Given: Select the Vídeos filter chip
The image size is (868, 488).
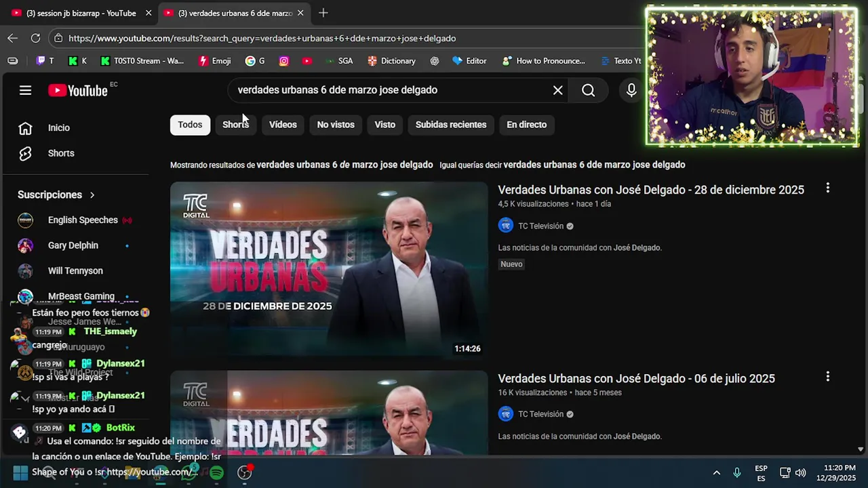Looking at the screenshot, I should tap(283, 125).
